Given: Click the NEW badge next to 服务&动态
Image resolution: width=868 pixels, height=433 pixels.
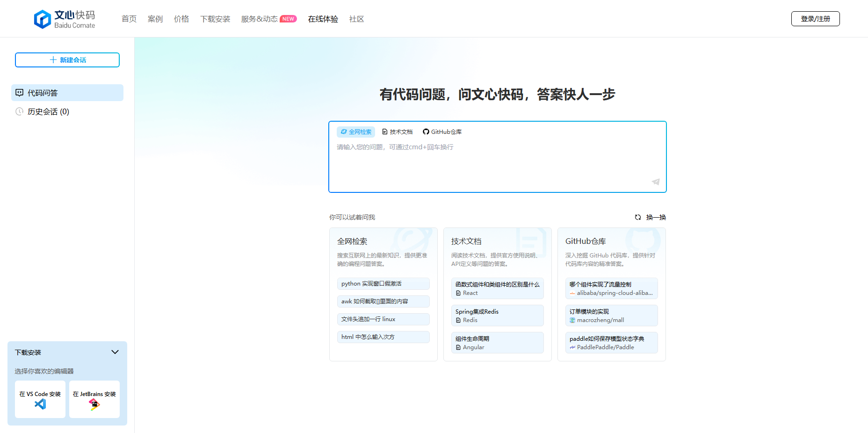Looking at the screenshot, I should 288,19.
